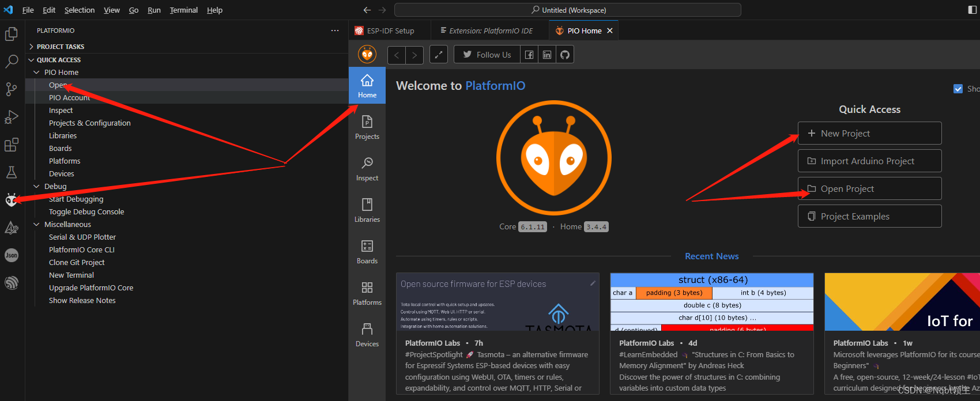Click the Project Examples button
The width and height of the screenshot is (980, 401).
click(x=869, y=216)
